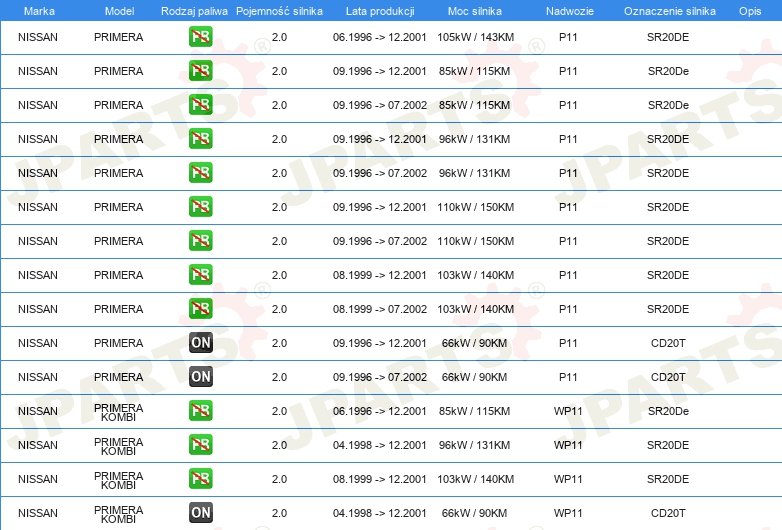This screenshot has width=782, height=530.
Task: Click ON diesel icon for P11 66kW row ending 12.2001
Action: tap(200, 343)
